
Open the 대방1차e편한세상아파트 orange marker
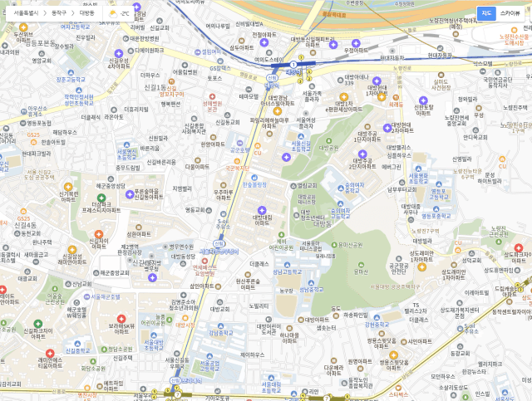343,97
